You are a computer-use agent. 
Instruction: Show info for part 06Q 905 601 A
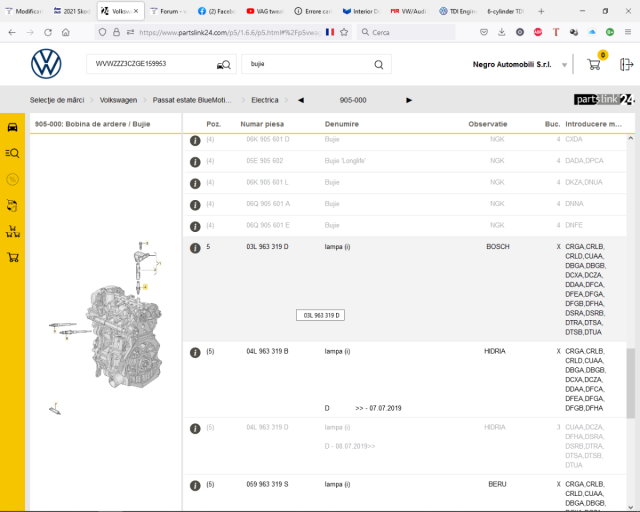(x=195, y=205)
